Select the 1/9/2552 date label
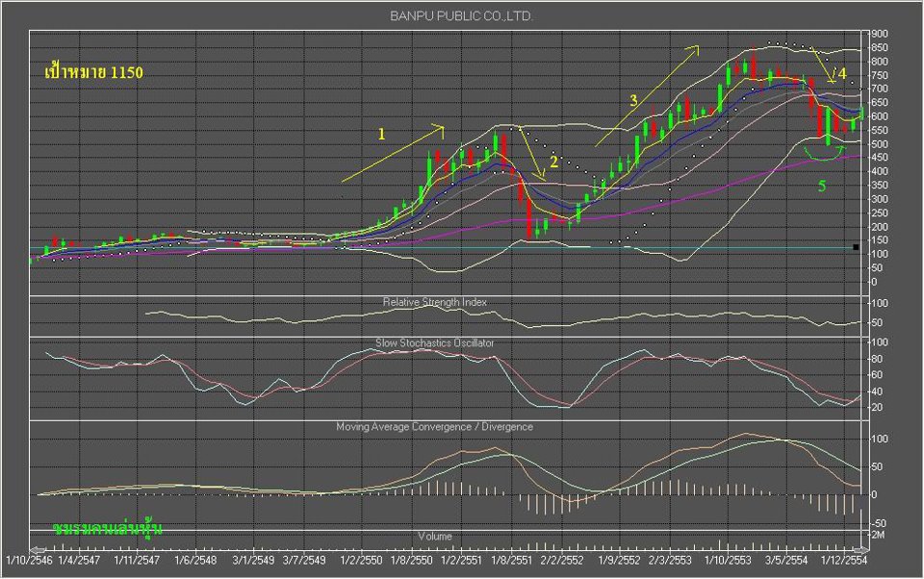This screenshot has width=924, height=579. (619, 560)
